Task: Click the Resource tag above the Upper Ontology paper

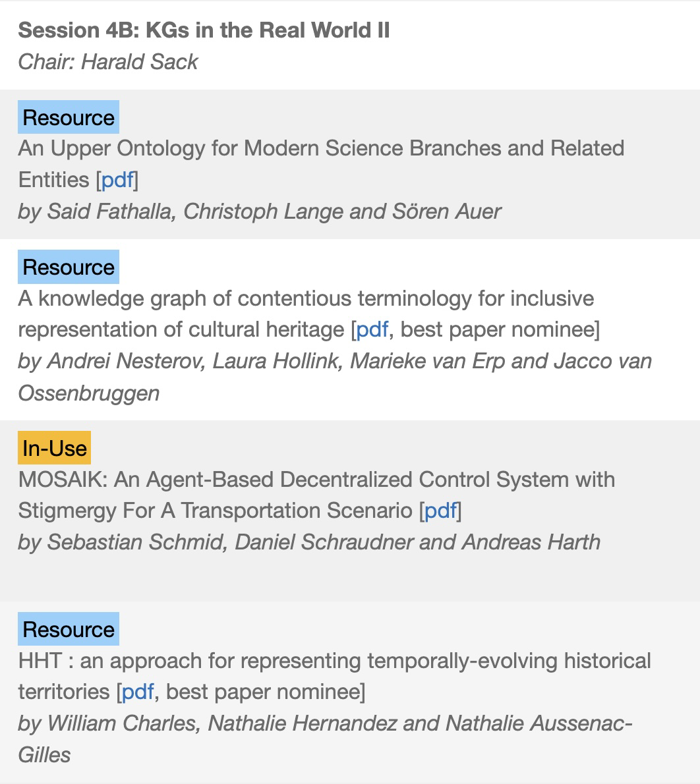Action: [x=69, y=117]
